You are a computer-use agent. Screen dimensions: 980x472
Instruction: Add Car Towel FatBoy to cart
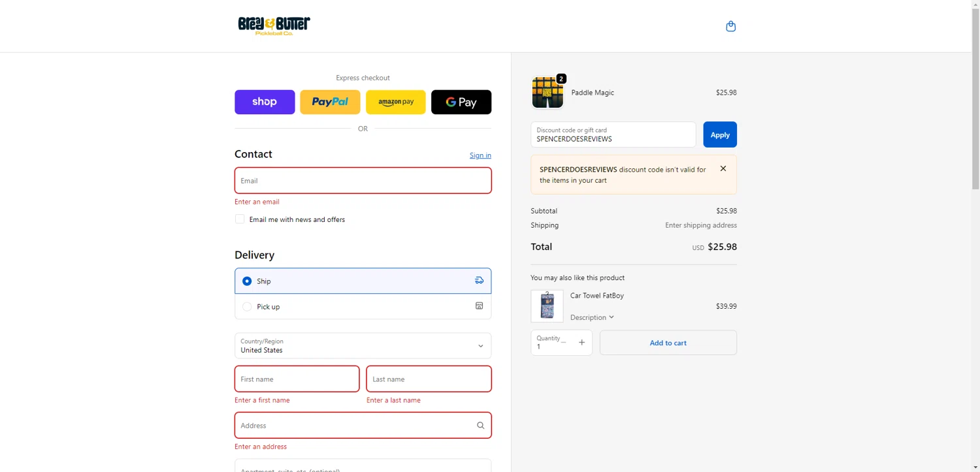668,343
